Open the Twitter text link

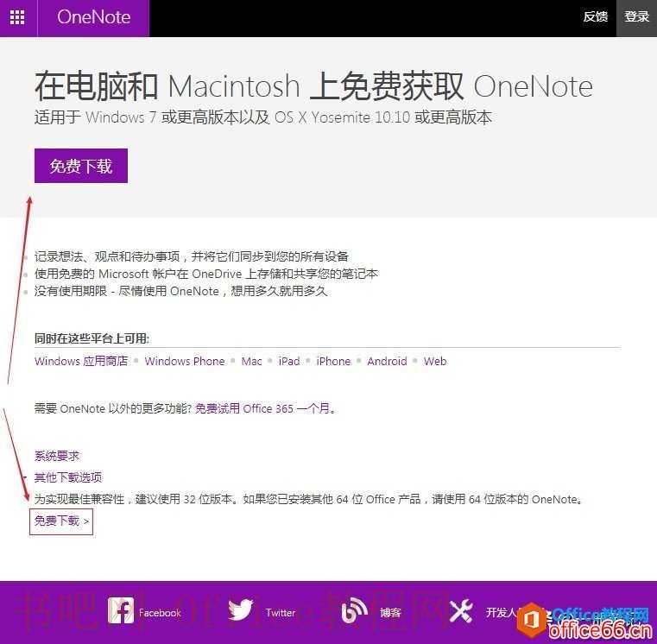click(x=281, y=613)
